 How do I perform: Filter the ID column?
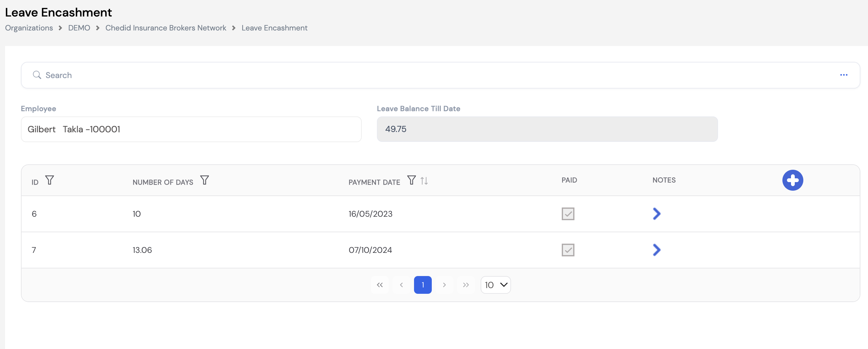[49, 180]
